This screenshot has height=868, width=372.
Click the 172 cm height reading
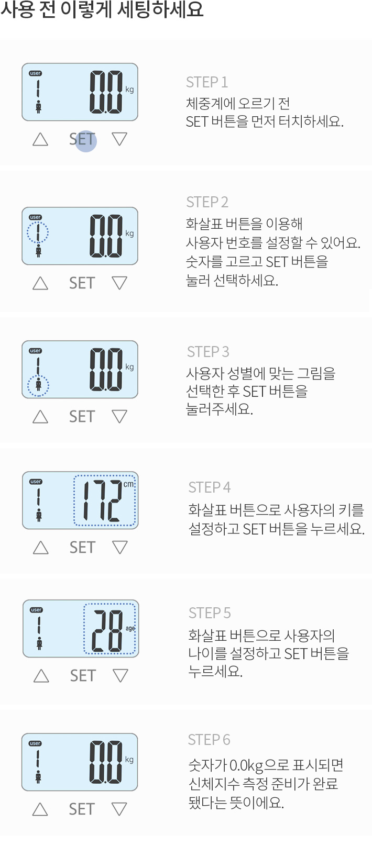(x=105, y=500)
